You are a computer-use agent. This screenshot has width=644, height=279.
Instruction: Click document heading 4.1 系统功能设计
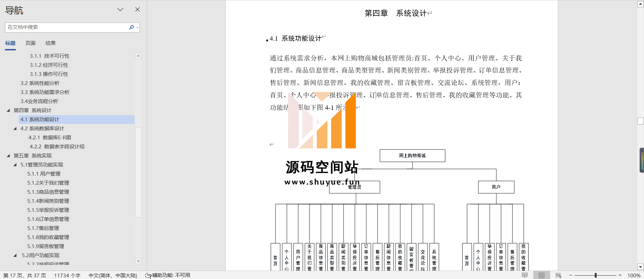coord(296,38)
